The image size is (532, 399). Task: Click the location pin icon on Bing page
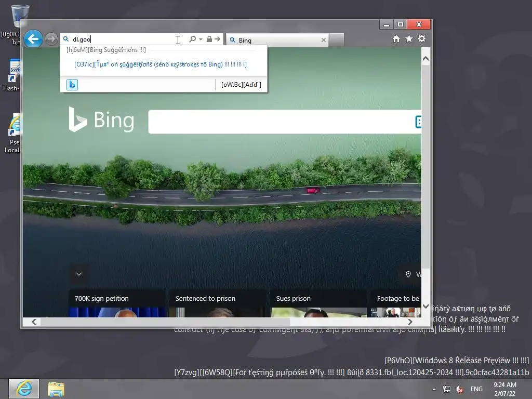point(408,274)
